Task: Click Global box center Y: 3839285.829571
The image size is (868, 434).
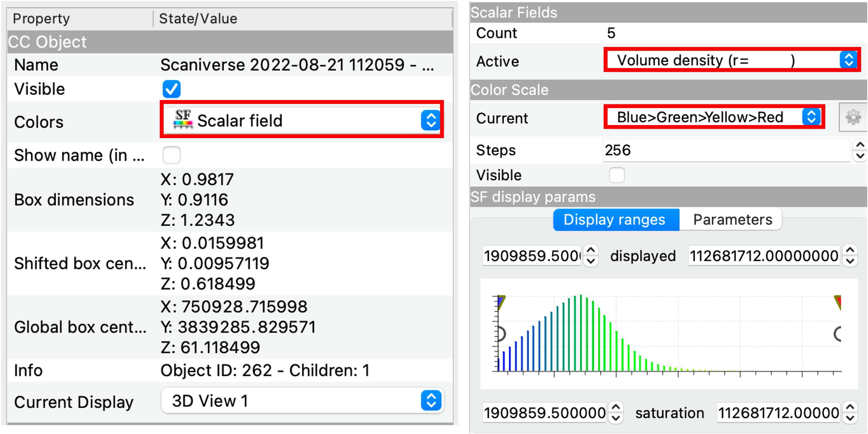Action: [x=238, y=327]
